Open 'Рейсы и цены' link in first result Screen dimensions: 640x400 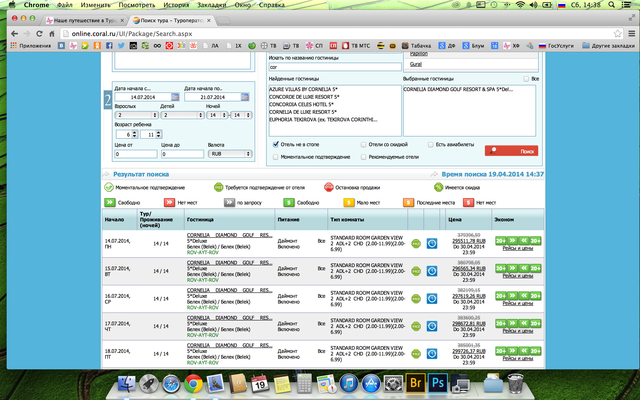pyautogui.click(x=517, y=248)
